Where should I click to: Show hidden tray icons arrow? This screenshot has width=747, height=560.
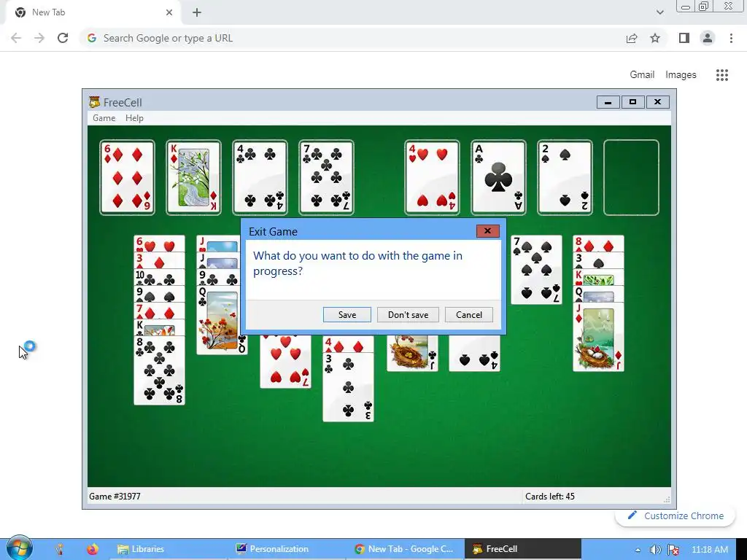[x=638, y=550]
